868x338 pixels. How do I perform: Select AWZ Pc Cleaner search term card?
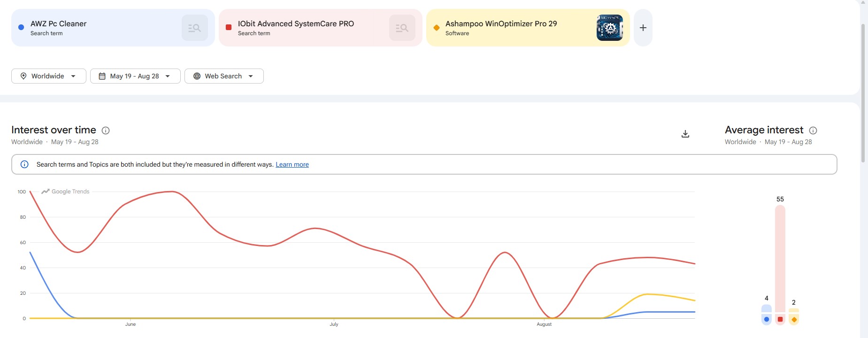(x=113, y=28)
